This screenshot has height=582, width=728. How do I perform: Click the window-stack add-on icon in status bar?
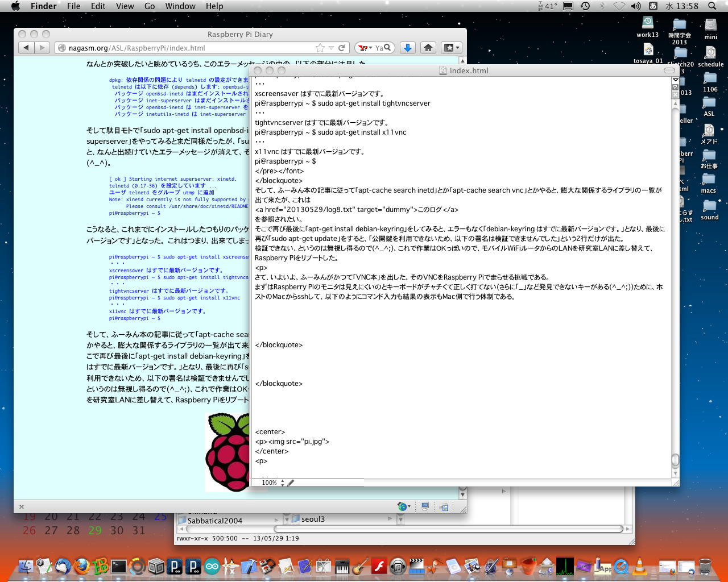444,506
